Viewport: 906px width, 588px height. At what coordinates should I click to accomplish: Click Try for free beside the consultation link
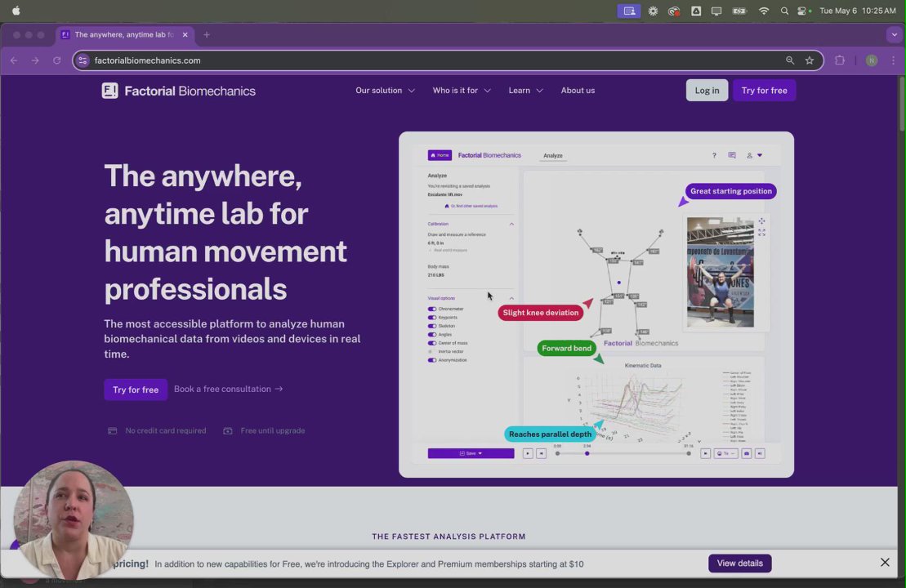[x=136, y=390]
